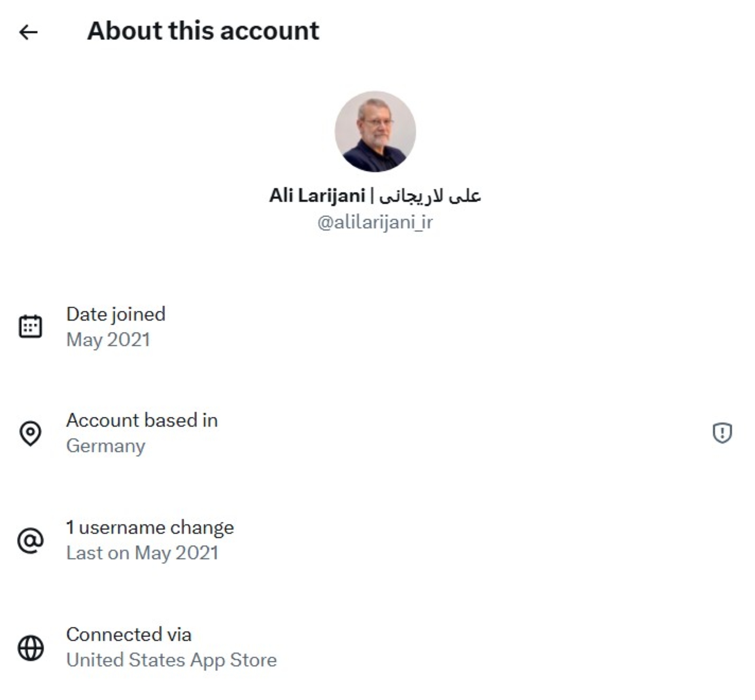Click the Persian name text in the title

click(430, 196)
